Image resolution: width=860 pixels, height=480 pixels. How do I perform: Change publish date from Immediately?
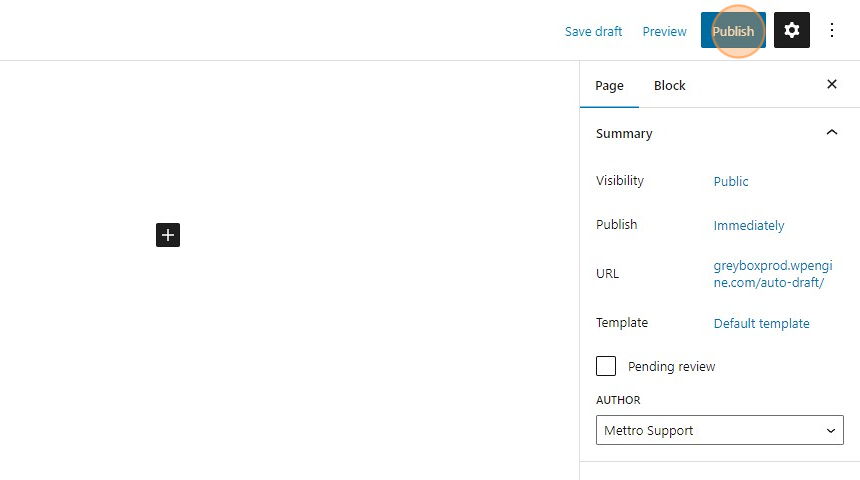tap(749, 225)
